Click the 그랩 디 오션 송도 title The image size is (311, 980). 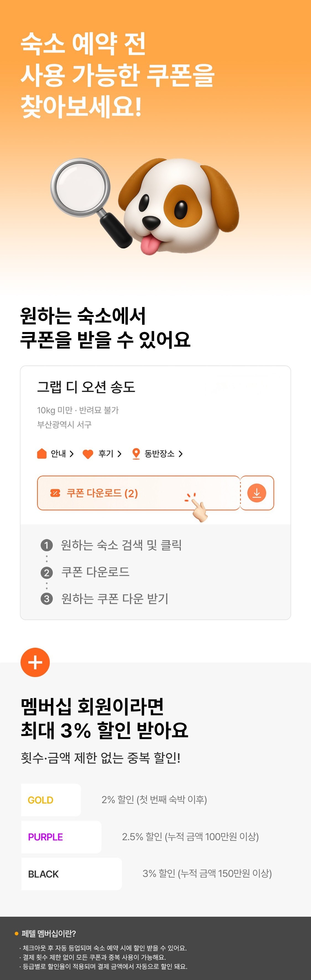(86, 387)
